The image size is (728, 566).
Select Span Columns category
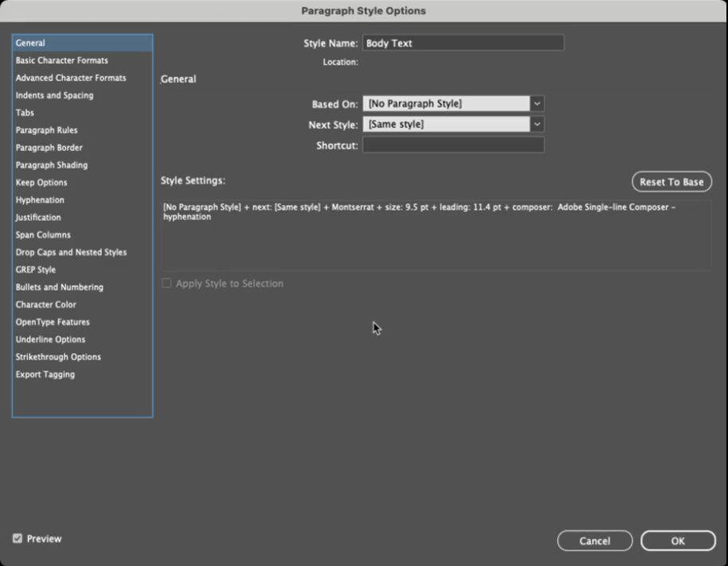click(83, 235)
